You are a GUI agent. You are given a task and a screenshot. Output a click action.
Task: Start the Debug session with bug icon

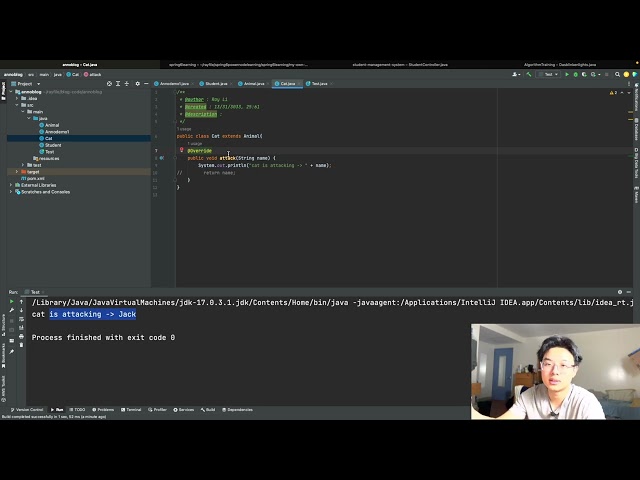[576, 74]
